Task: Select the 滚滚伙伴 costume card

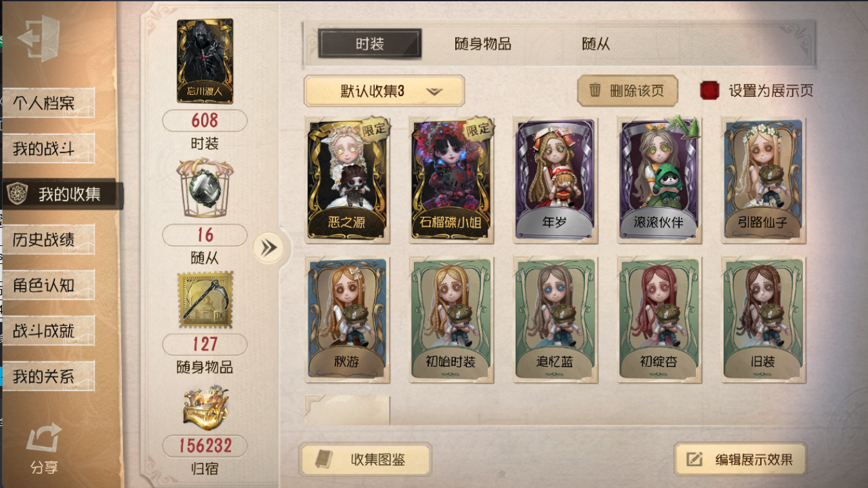Action: coord(658,179)
